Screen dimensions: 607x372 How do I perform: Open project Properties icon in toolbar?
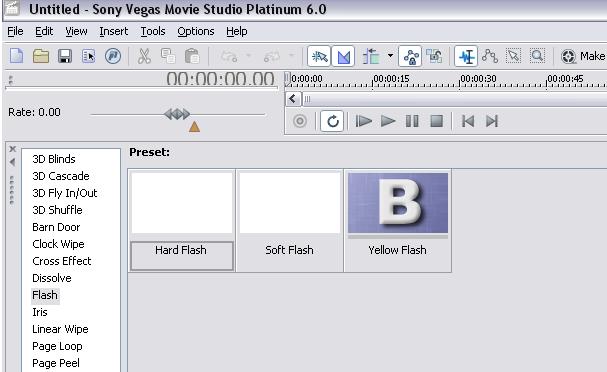pos(89,57)
